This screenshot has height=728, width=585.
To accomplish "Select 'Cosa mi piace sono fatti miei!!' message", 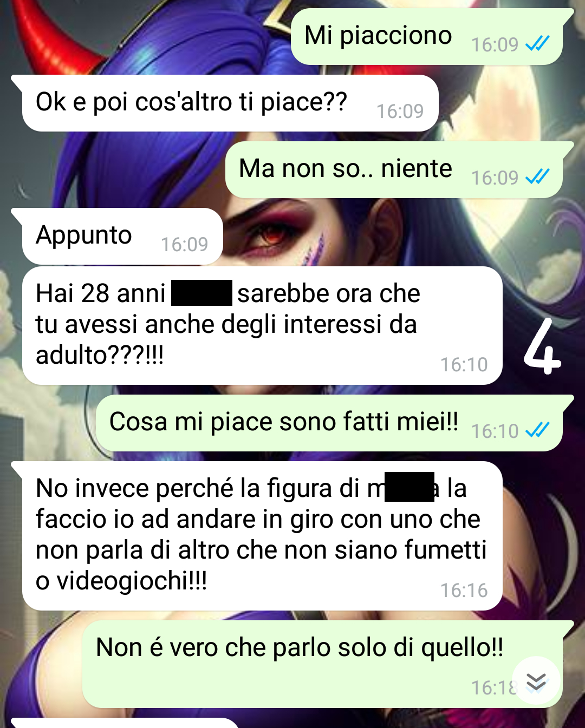I will point(329,423).
